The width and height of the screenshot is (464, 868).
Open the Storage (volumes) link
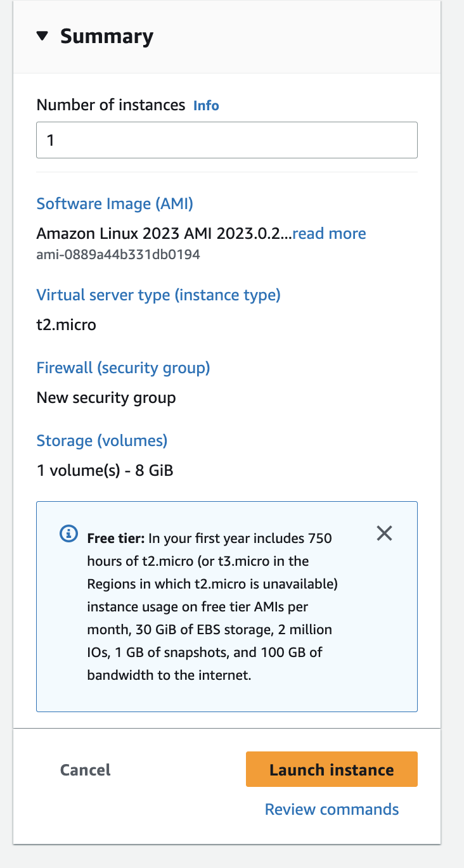pyautogui.click(x=102, y=440)
